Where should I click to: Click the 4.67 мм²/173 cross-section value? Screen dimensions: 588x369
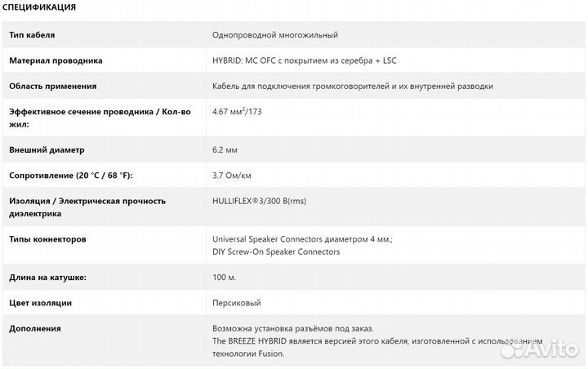pyautogui.click(x=238, y=112)
